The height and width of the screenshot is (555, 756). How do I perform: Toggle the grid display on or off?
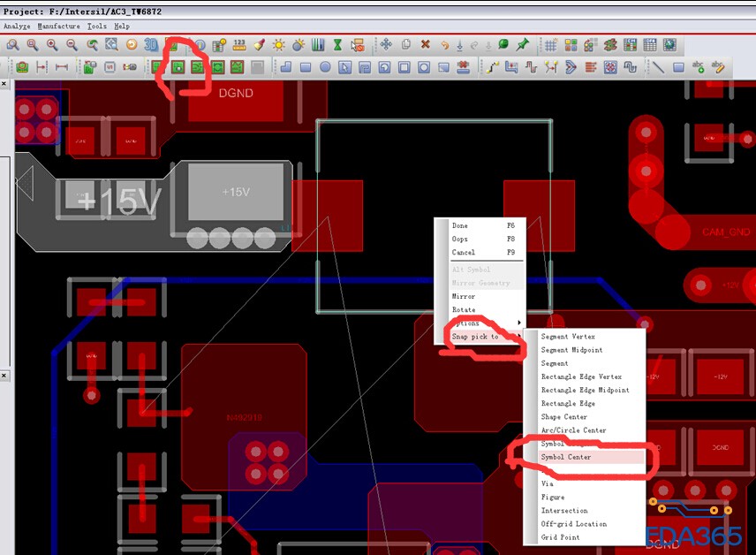pyautogui.click(x=551, y=45)
